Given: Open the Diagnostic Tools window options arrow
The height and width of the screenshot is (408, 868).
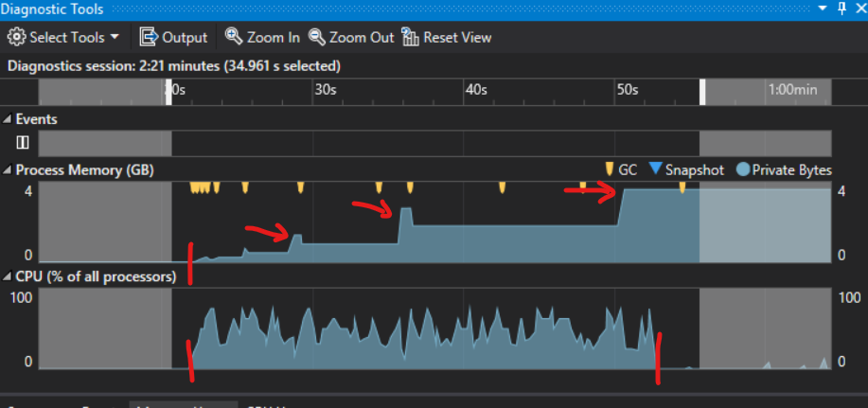Looking at the screenshot, I should pos(824,9).
